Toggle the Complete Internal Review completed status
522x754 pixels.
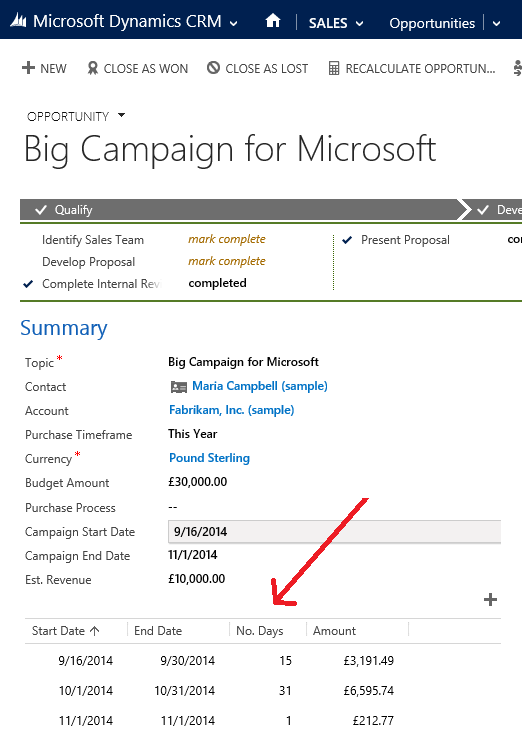(217, 283)
